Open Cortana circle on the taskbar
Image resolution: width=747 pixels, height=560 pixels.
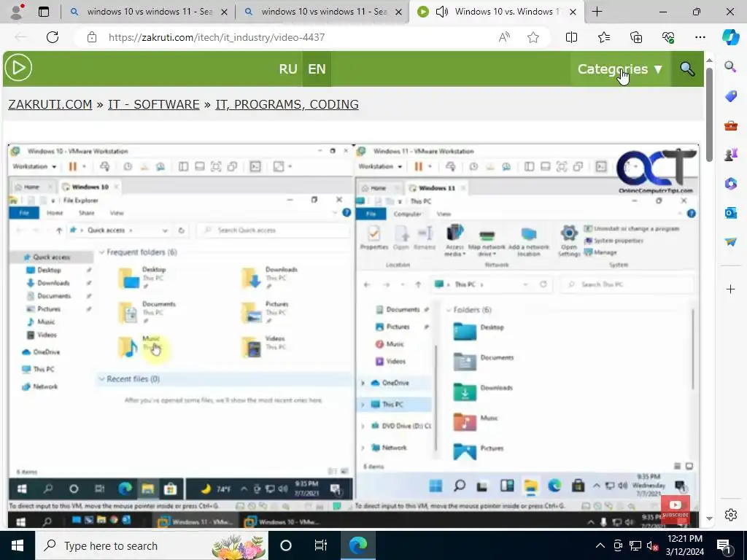point(286,545)
